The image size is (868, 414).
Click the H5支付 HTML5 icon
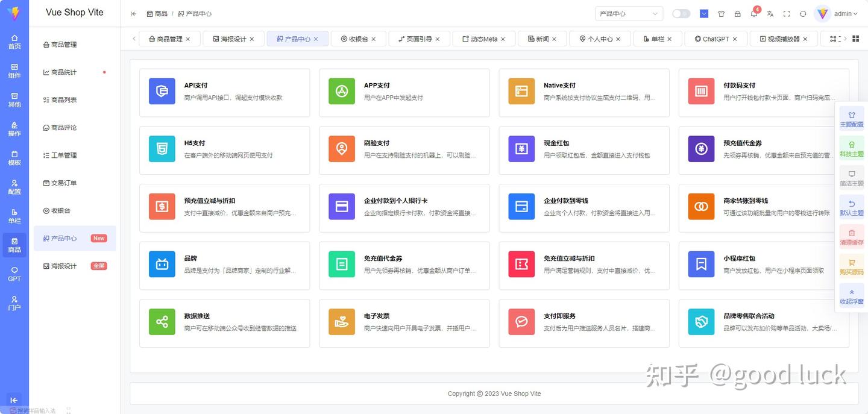(162, 149)
